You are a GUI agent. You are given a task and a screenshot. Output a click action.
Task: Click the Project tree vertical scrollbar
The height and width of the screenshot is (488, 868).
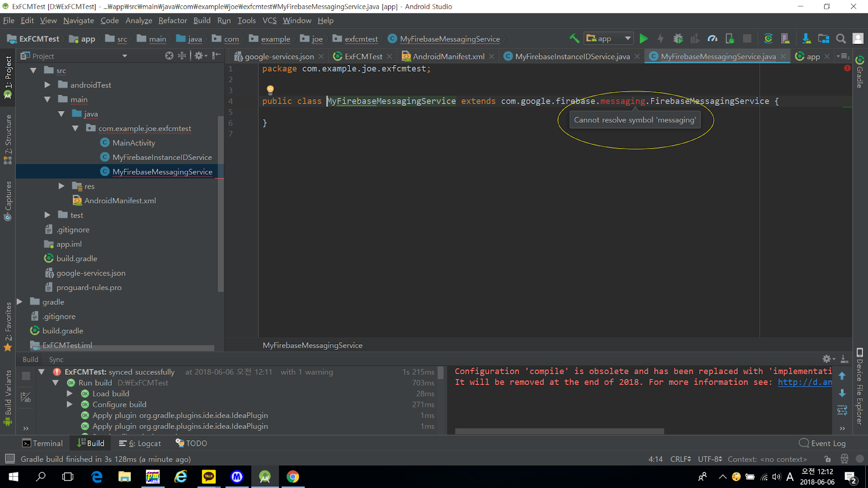tap(220, 204)
